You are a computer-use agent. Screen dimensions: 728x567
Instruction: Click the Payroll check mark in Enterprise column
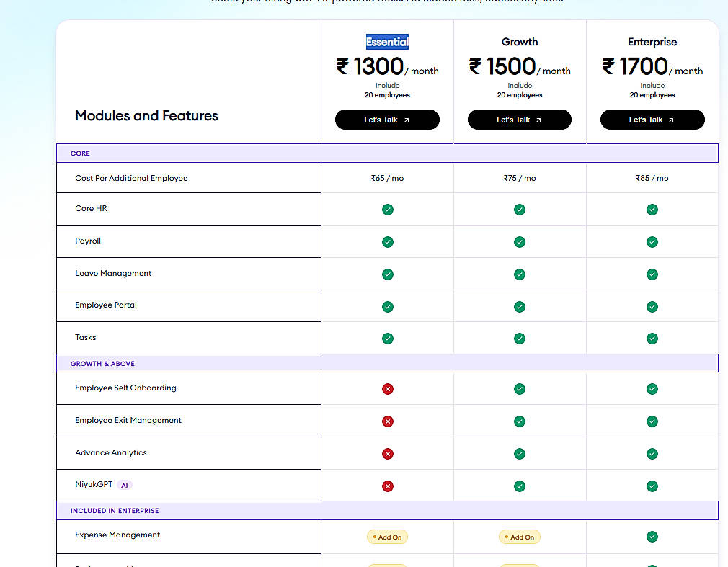[x=652, y=242]
